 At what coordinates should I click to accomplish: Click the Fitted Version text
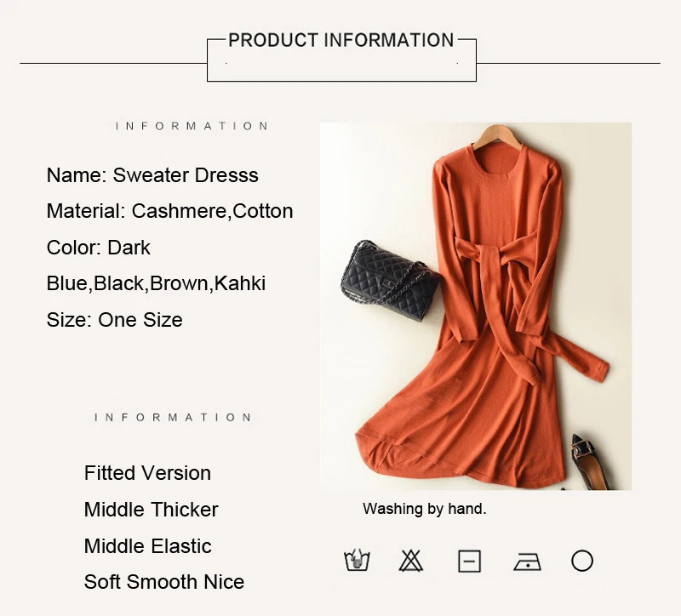click(x=147, y=473)
